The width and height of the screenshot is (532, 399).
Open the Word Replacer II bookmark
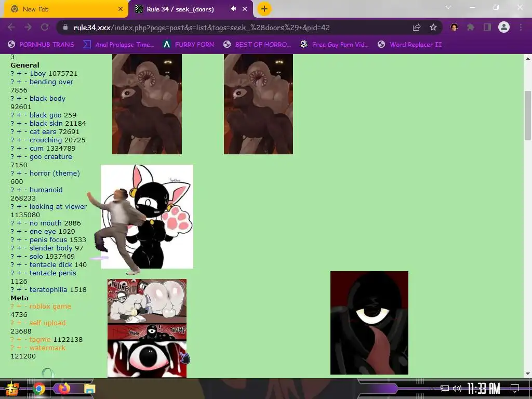click(410, 45)
